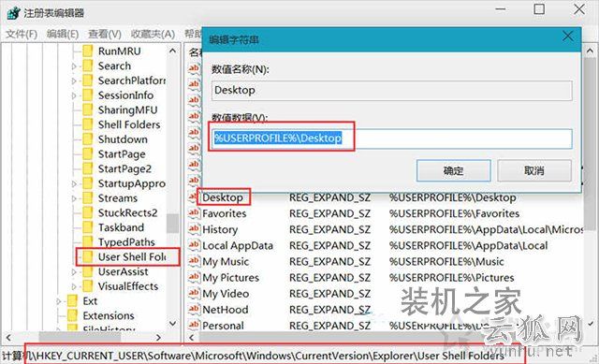Viewport: 599px width, 364px height.
Task: Select the My Video value name
Action: 226,294
